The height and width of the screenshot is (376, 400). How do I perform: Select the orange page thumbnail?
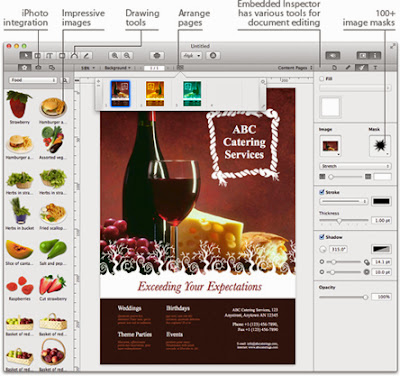(x=155, y=94)
